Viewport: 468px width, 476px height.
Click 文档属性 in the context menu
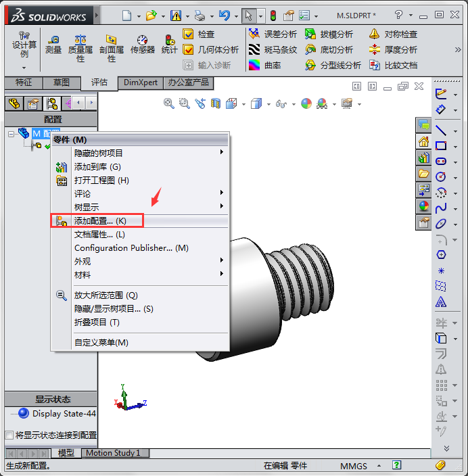(x=99, y=234)
